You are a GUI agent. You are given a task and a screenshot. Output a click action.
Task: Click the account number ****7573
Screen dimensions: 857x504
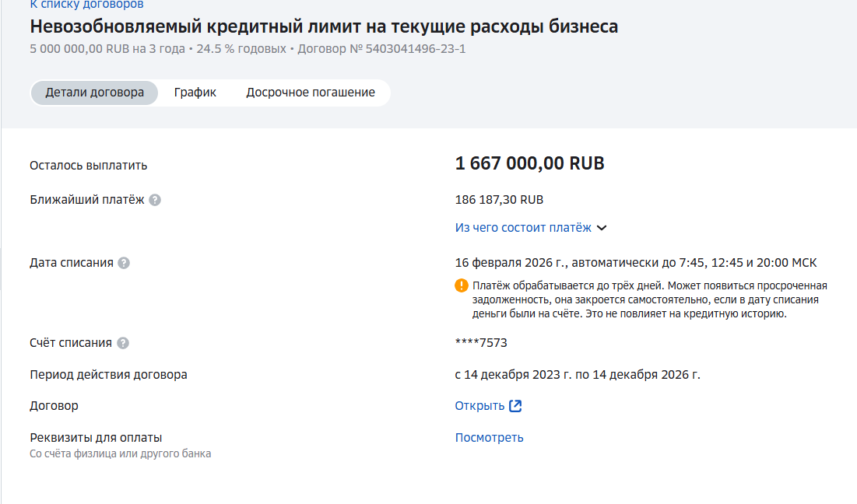(x=481, y=343)
